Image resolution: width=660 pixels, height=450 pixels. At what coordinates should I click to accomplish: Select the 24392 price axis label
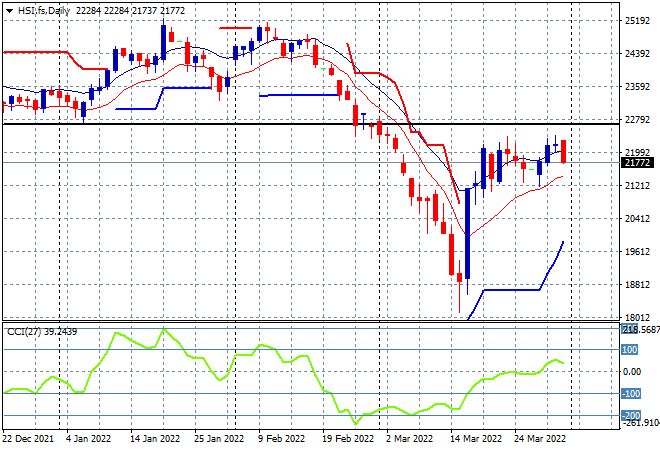point(637,53)
